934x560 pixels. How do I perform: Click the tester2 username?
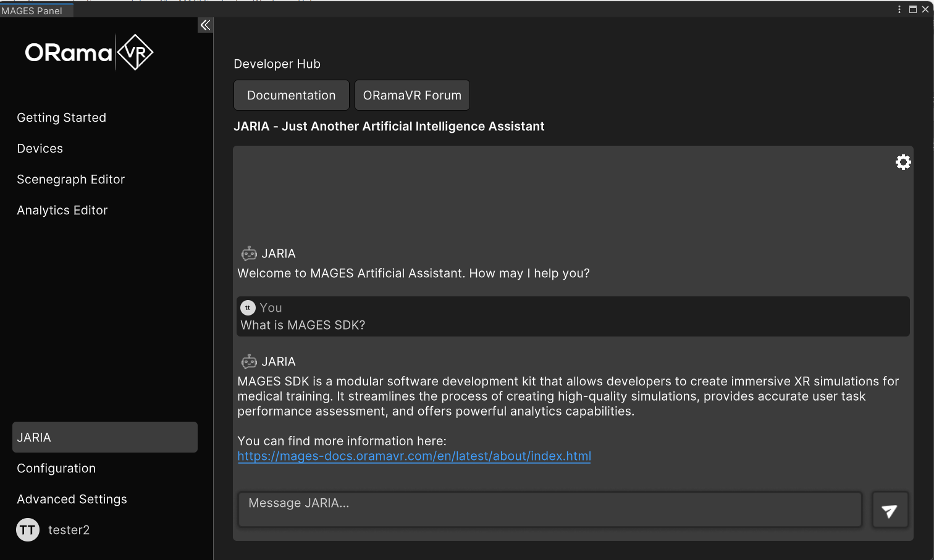pos(69,530)
